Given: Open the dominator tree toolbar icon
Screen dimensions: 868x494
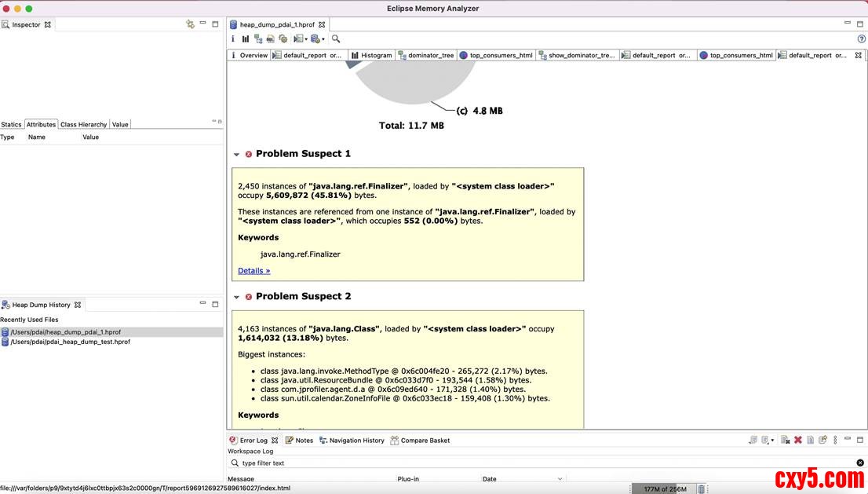Looking at the screenshot, I should click(258, 38).
